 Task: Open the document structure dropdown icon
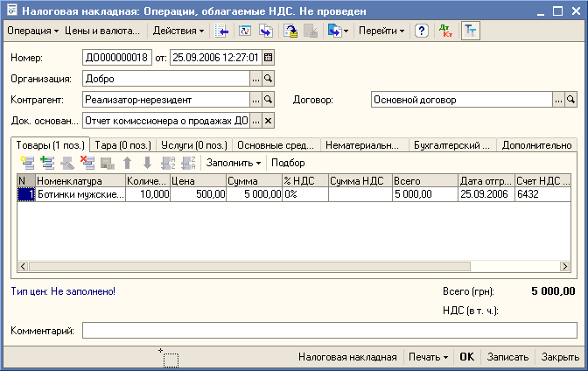pos(339,31)
